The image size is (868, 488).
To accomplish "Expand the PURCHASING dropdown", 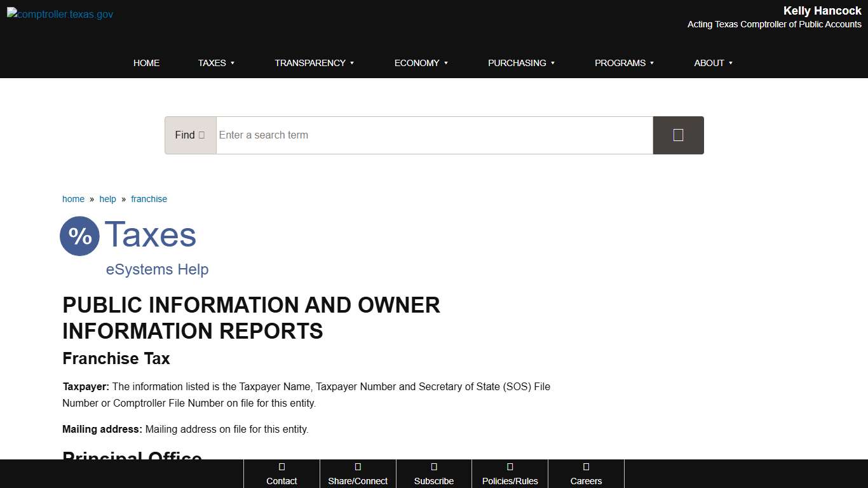I will 521,63.
